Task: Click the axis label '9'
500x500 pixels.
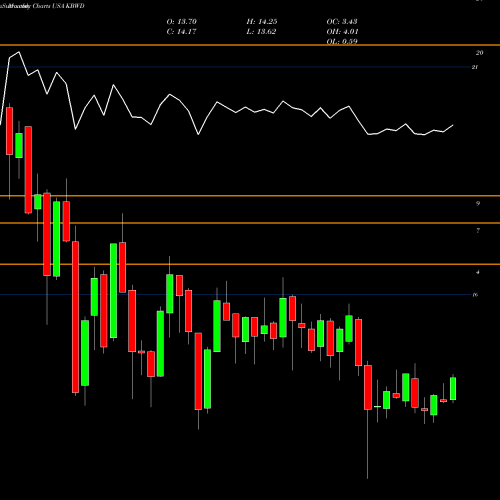Action: 478,203
